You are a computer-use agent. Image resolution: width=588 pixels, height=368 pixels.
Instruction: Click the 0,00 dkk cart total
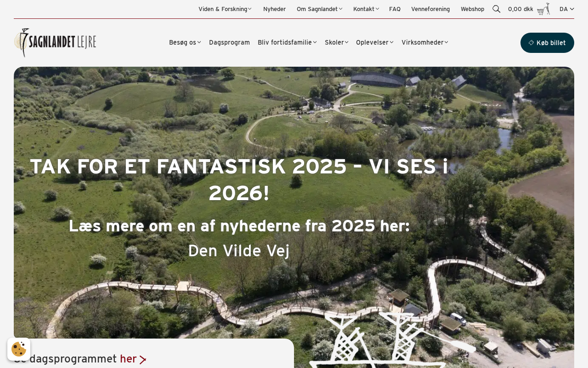pos(520,9)
